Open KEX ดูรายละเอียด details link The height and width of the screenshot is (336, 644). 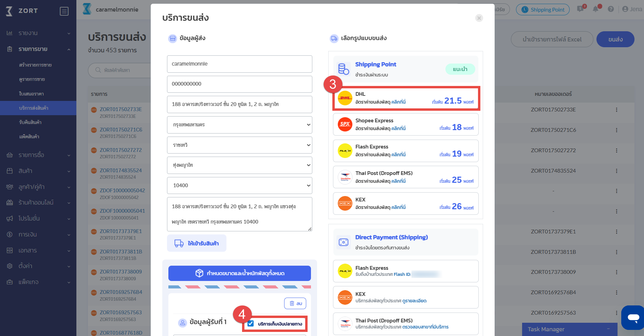(x=414, y=301)
